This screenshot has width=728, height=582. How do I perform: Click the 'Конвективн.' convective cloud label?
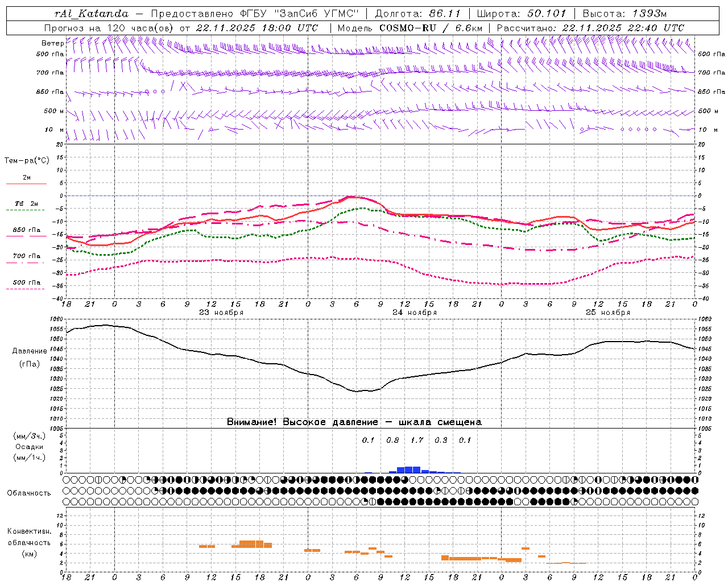pos(29,531)
